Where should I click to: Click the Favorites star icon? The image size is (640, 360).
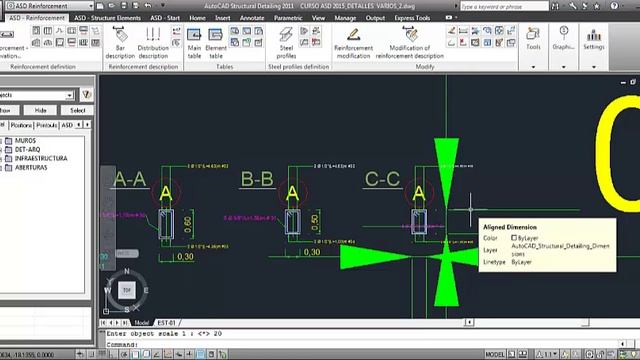pyautogui.click(x=596, y=6)
